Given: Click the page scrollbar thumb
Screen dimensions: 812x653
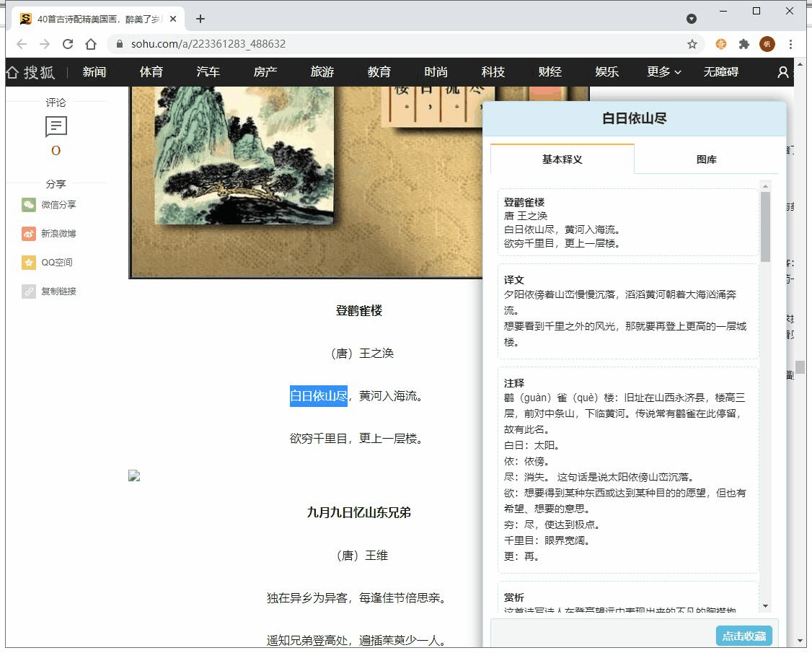Looking at the screenshot, I should coord(800,367).
